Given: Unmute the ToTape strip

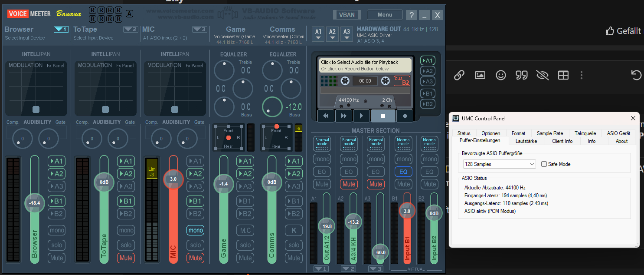Looking at the screenshot, I should point(126,258).
